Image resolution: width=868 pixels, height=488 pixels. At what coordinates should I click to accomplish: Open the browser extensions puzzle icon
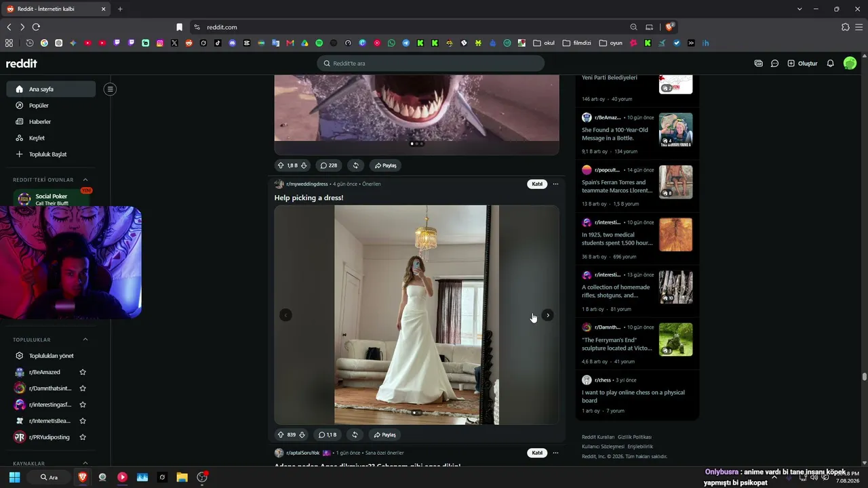click(845, 27)
